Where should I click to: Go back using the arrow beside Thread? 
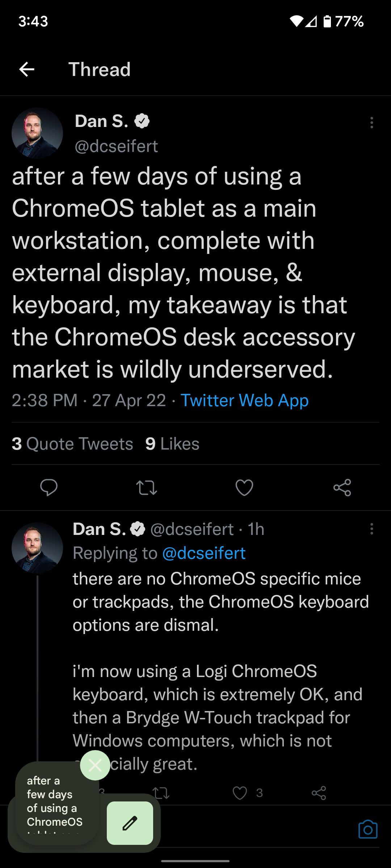(x=27, y=69)
